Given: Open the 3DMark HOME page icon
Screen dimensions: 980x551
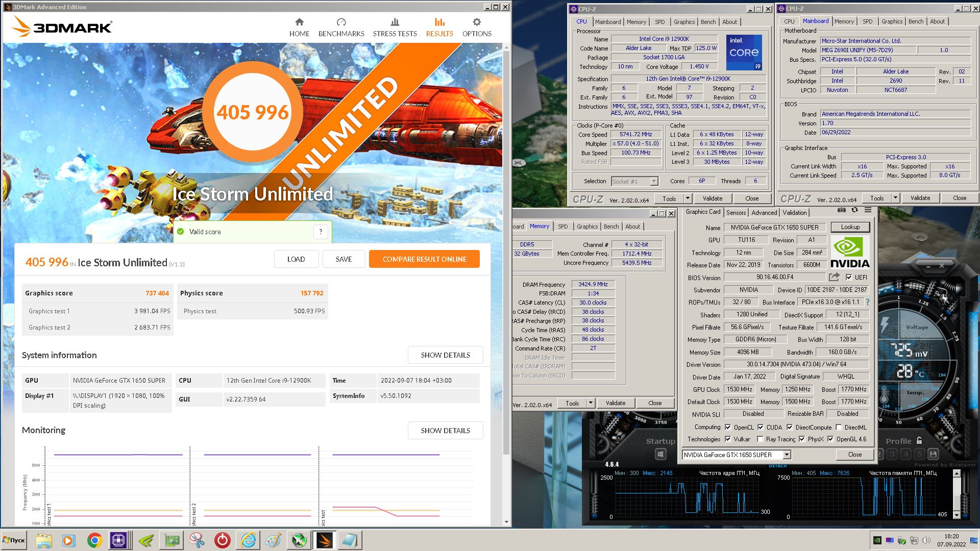Looking at the screenshot, I should pyautogui.click(x=299, y=22).
